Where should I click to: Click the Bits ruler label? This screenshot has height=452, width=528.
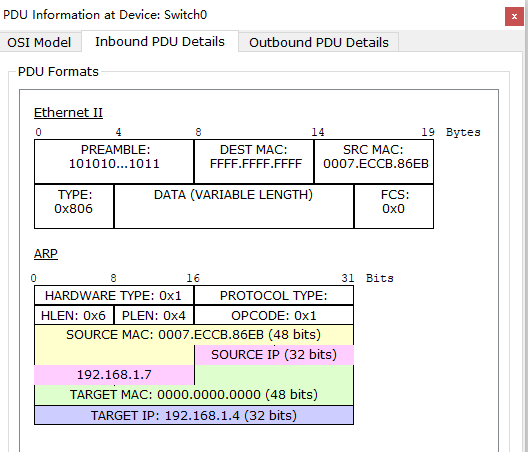pos(380,278)
